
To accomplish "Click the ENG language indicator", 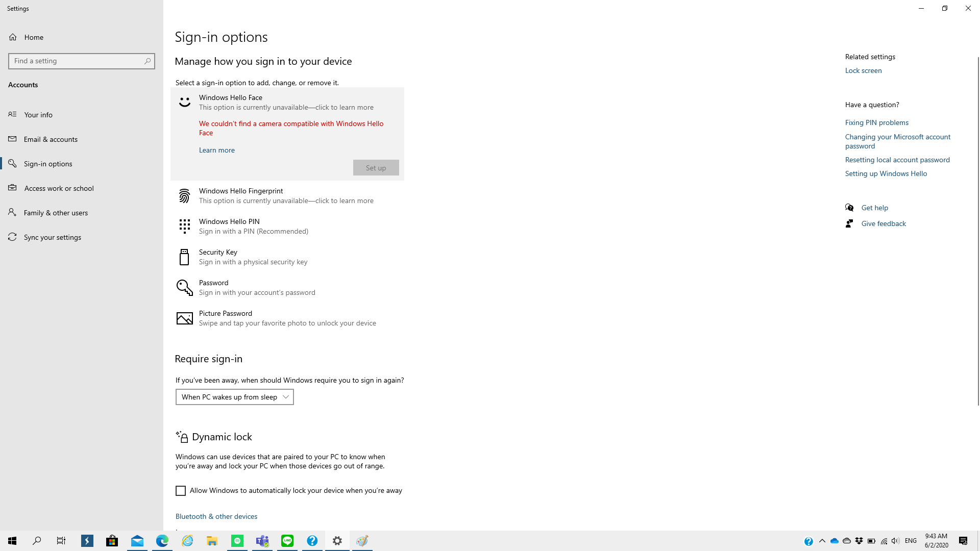I will coord(911,541).
